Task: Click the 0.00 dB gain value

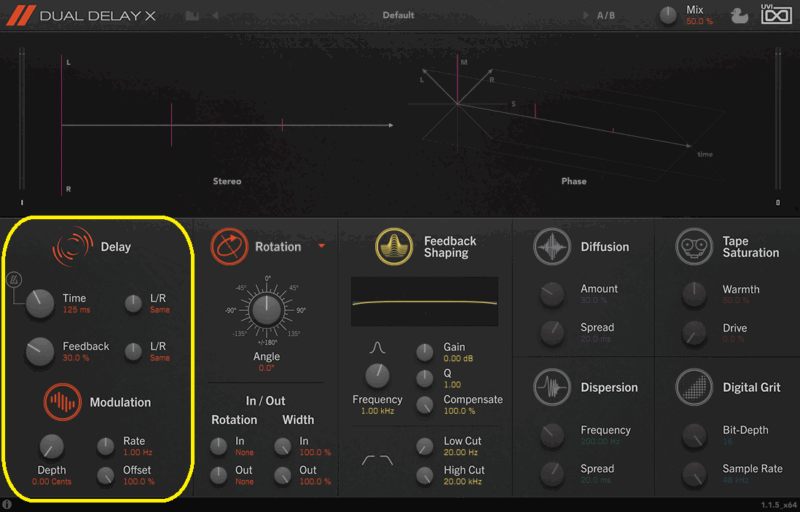Action: (x=458, y=359)
